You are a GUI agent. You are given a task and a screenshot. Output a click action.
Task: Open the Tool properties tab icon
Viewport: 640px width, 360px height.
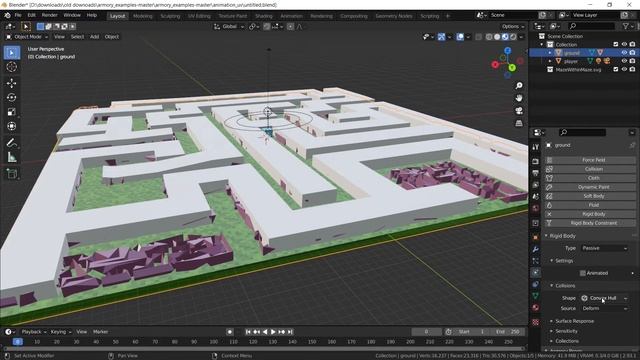536,147
